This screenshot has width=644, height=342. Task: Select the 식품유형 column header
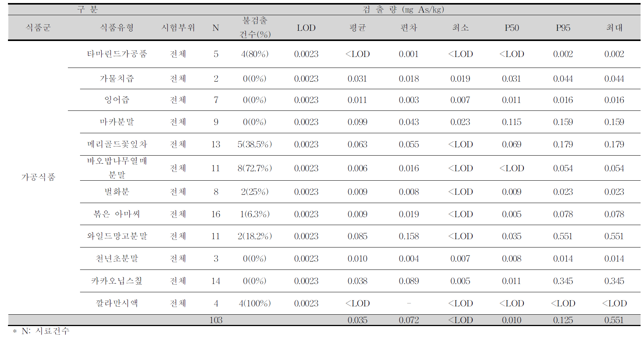click(x=117, y=28)
